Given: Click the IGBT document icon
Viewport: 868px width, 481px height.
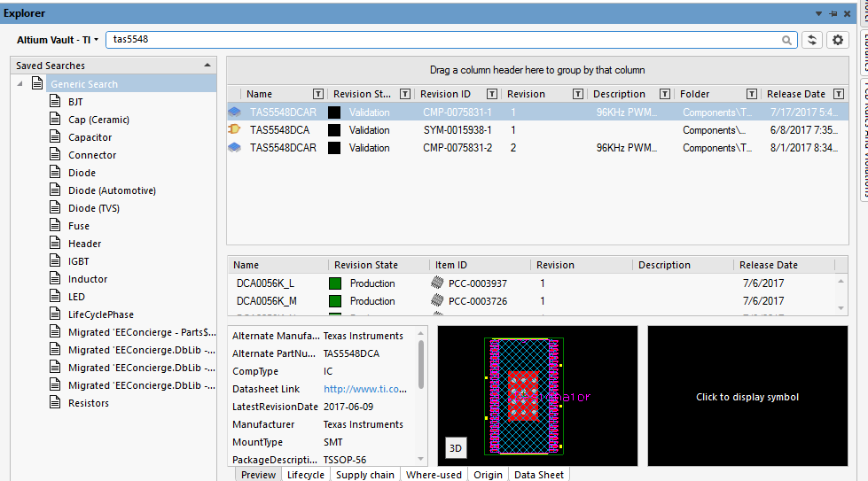Looking at the screenshot, I should [x=55, y=260].
